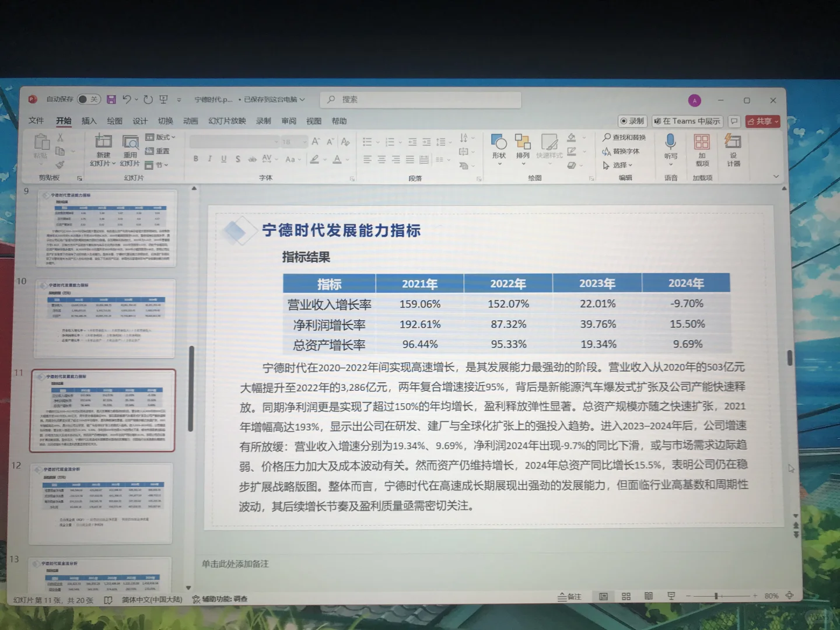Switch to the View (视图) tab
Screen dimensions: 840x630
[314, 121]
